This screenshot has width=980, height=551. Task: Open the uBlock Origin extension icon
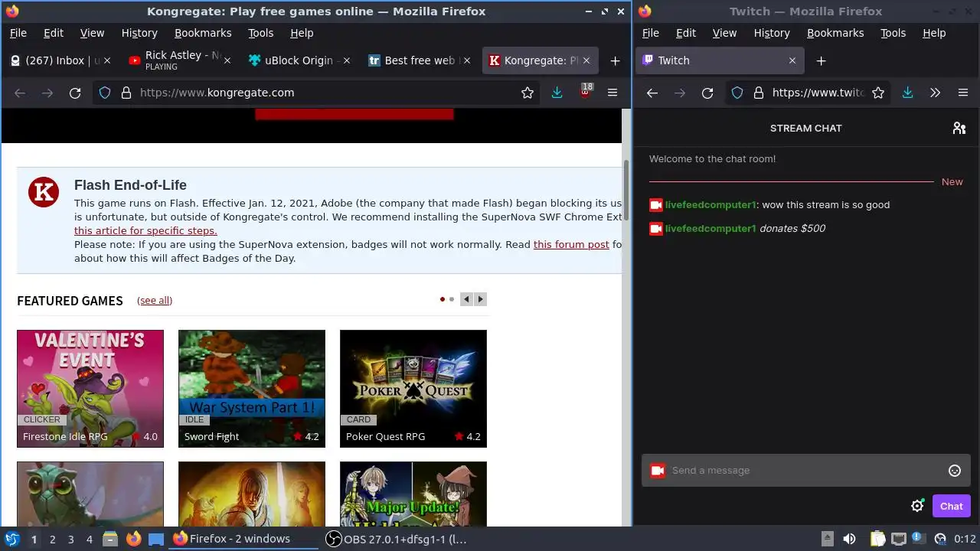[585, 93]
